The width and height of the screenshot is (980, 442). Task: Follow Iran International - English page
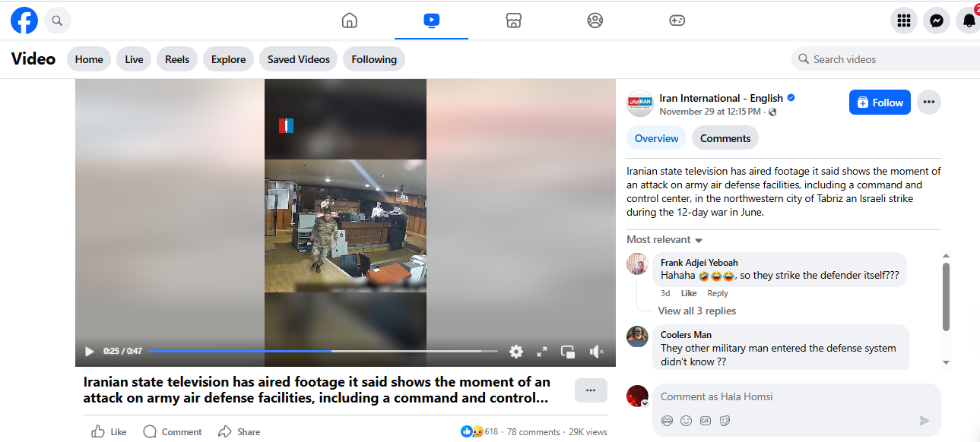tap(879, 103)
